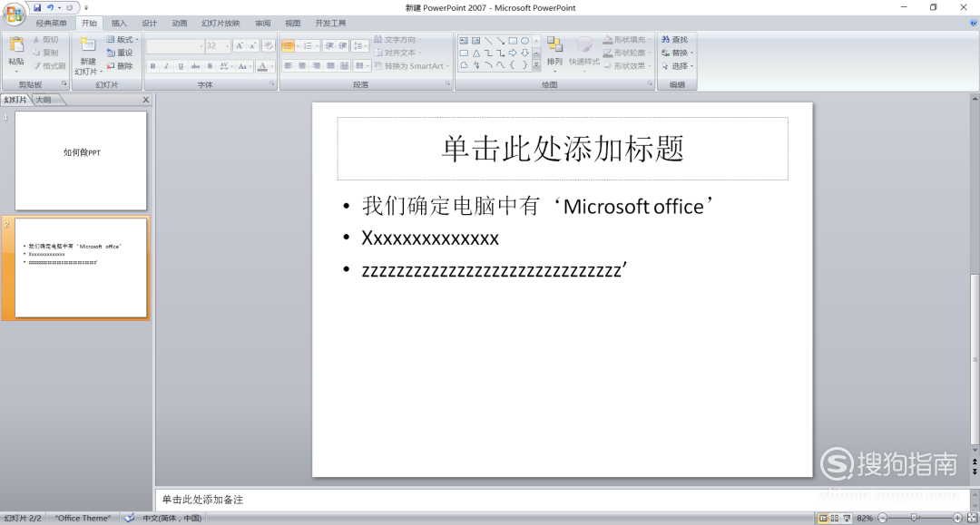Viewport: 980px width, 525px height.
Task: Toggle underline formatting
Action: point(181,65)
